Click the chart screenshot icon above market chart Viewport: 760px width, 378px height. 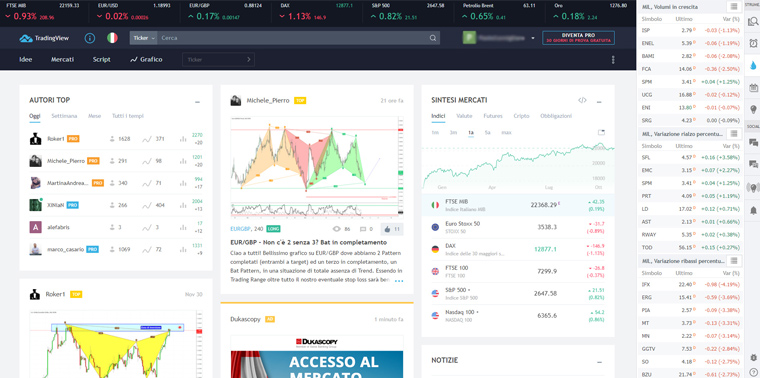pyautogui.click(x=602, y=132)
